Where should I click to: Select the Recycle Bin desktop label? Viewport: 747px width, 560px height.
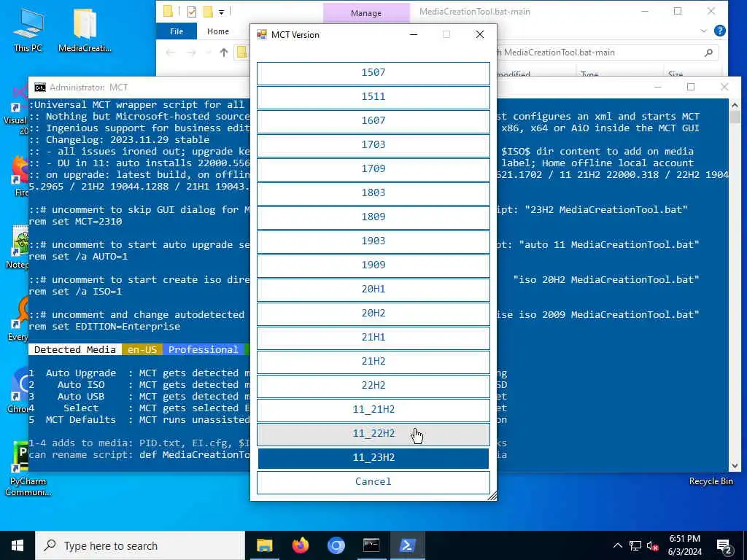tap(711, 481)
